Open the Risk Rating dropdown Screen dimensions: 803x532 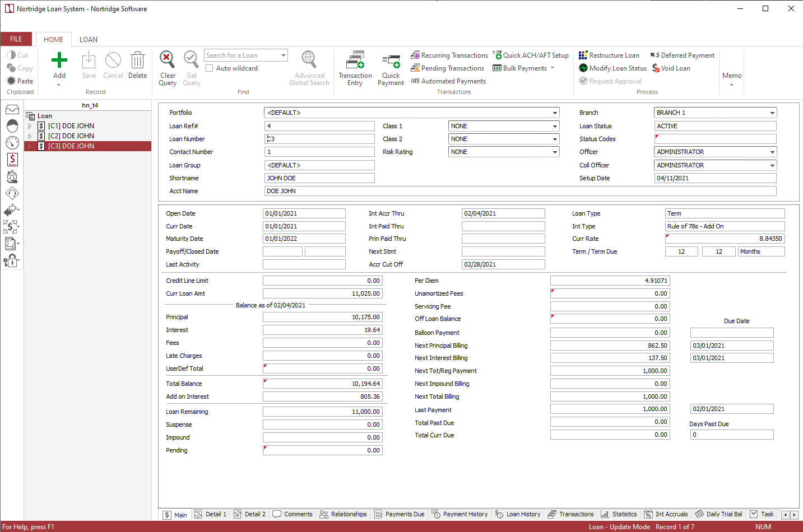pos(555,152)
